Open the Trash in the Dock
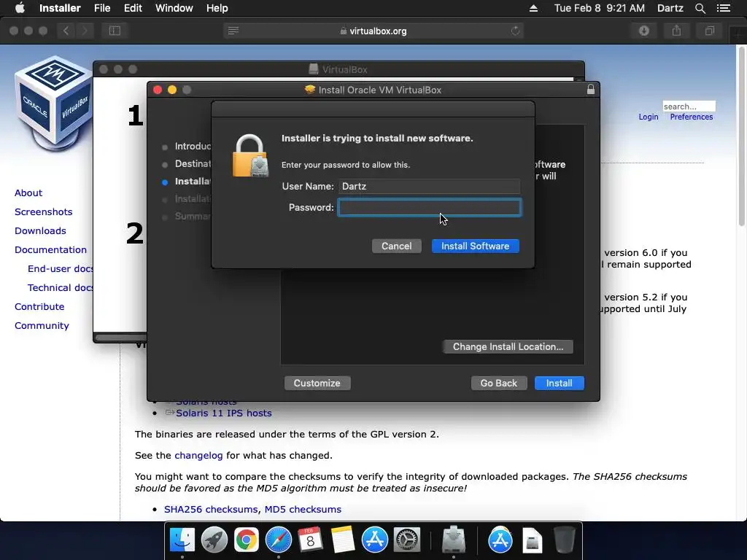747x560 pixels. click(x=564, y=540)
